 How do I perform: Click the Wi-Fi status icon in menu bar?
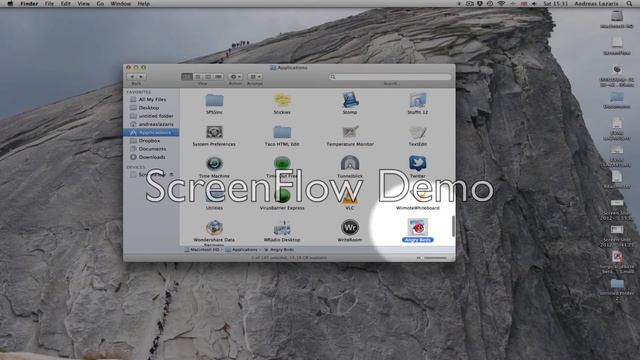(501, 4)
